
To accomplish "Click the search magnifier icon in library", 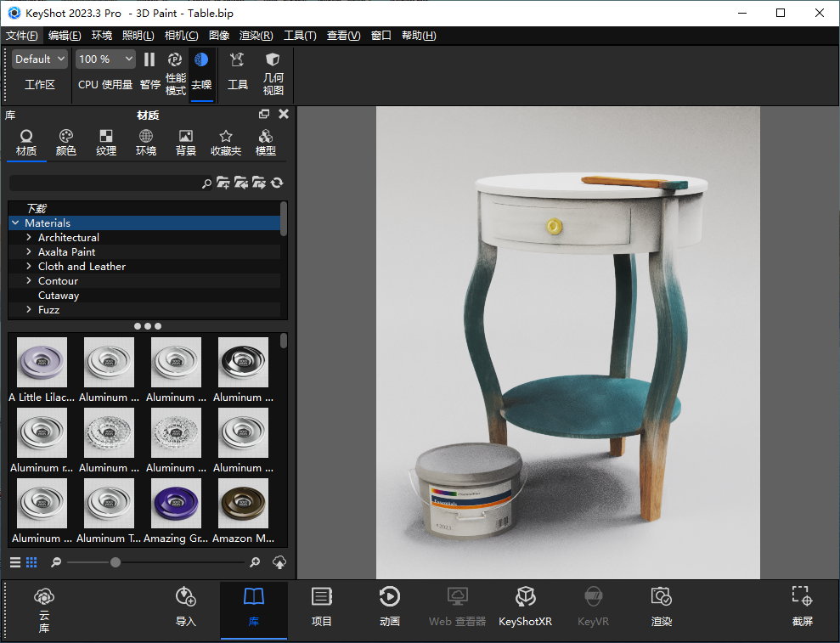I will click(206, 183).
